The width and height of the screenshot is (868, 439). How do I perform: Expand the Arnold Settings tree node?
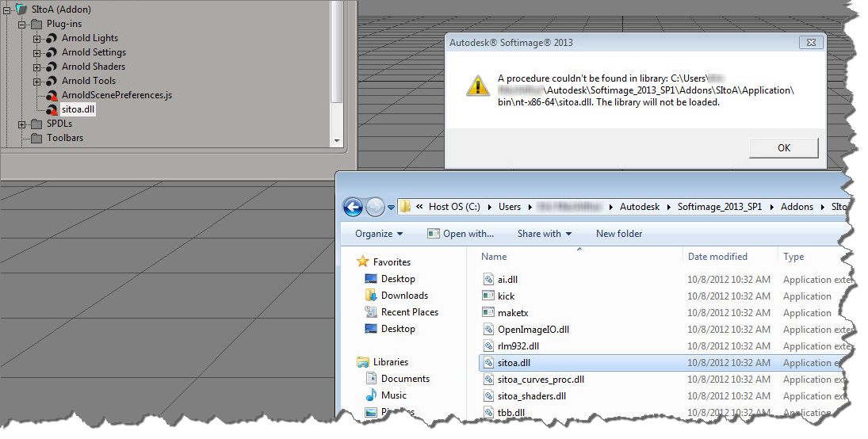[36, 53]
